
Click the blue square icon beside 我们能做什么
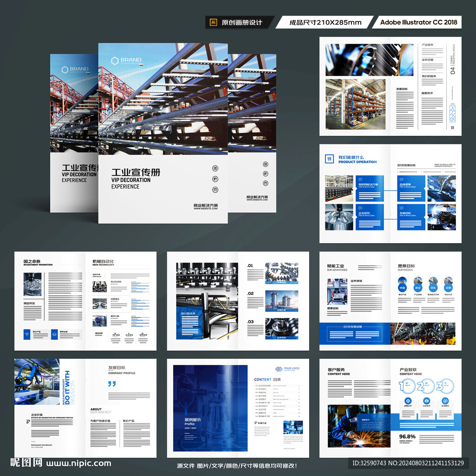330,159
